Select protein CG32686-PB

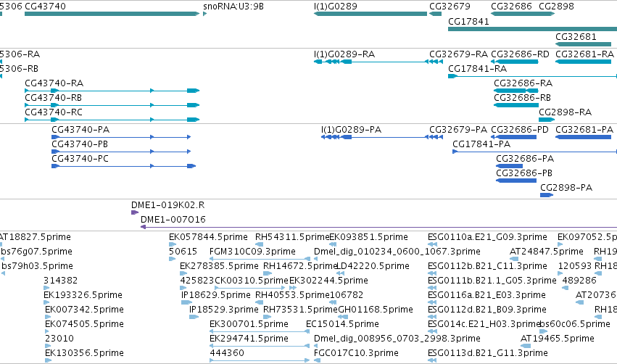[x=516, y=181]
